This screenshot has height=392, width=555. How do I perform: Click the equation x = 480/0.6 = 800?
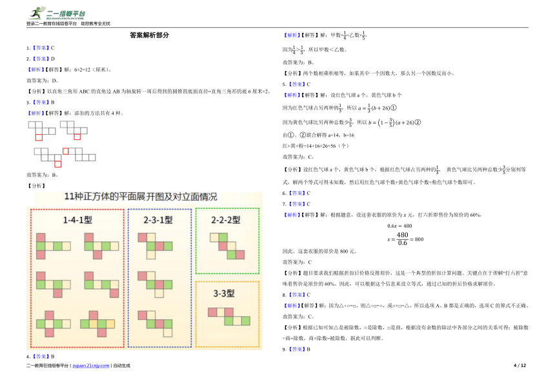pyautogui.click(x=405, y=239)
